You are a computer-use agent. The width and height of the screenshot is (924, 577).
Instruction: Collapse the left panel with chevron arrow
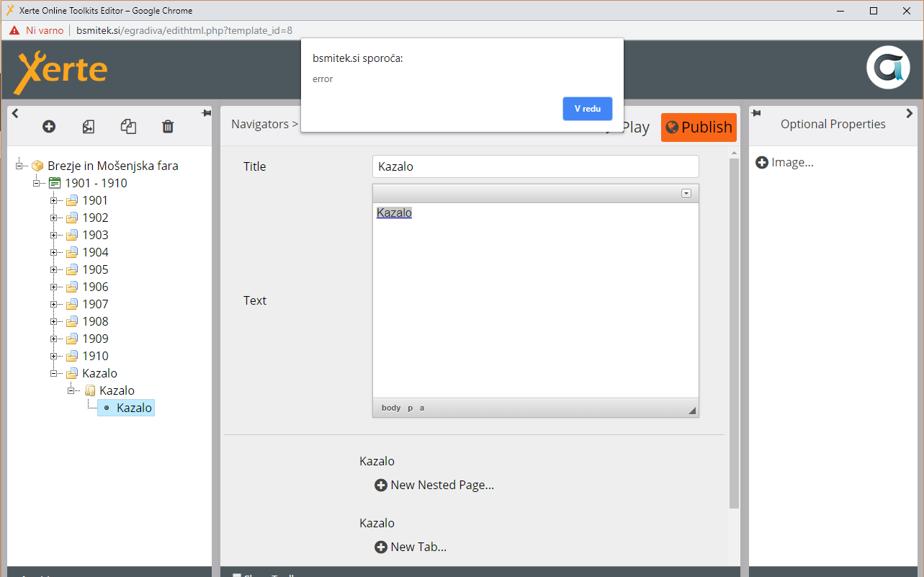[x=15, y=113]
